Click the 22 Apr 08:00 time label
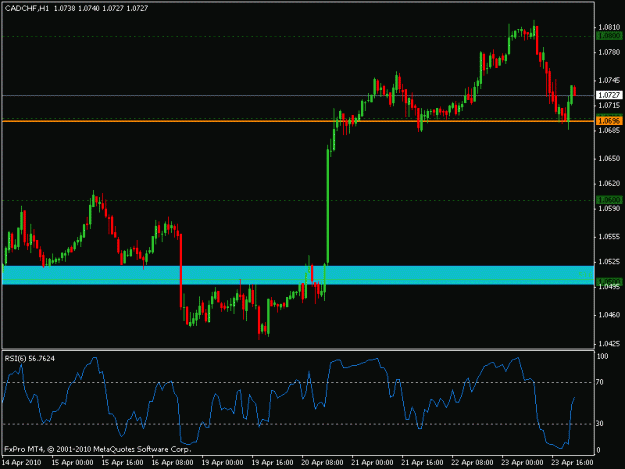This screenshot has height=469, width=625. point(472,462)
